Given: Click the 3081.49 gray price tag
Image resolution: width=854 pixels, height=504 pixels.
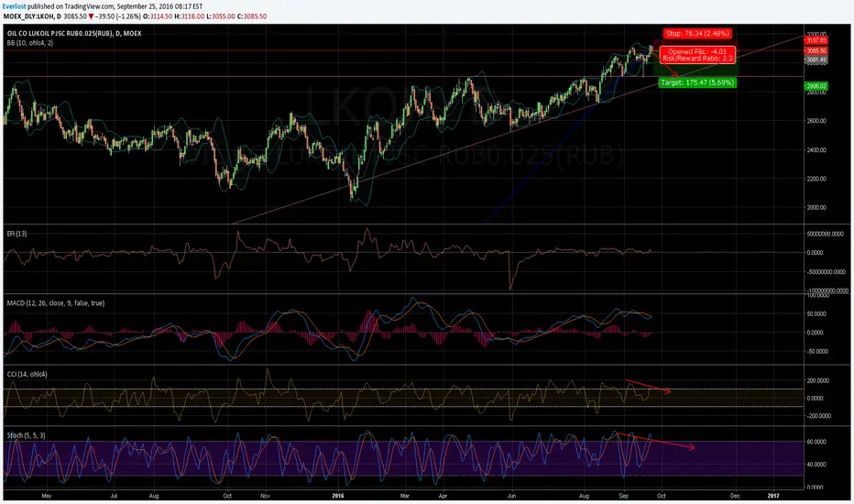Looking at the screenshot, I should point(816,60).
